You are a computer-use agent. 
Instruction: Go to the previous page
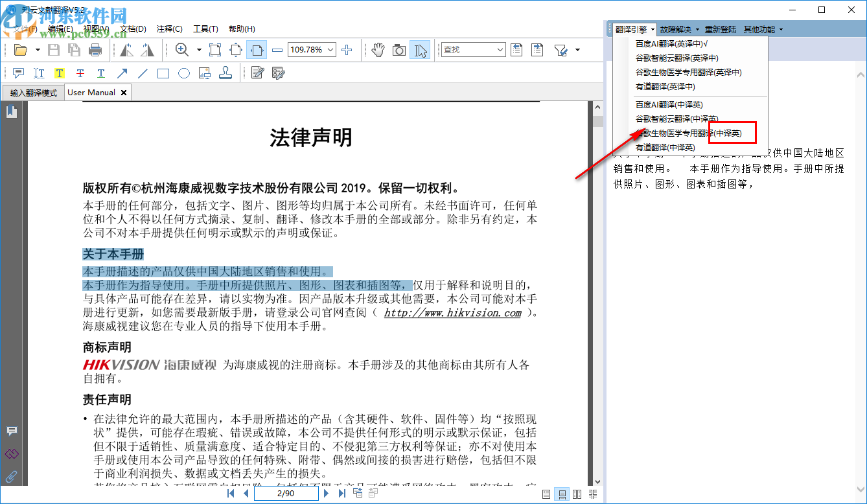(x=246, y=494)
